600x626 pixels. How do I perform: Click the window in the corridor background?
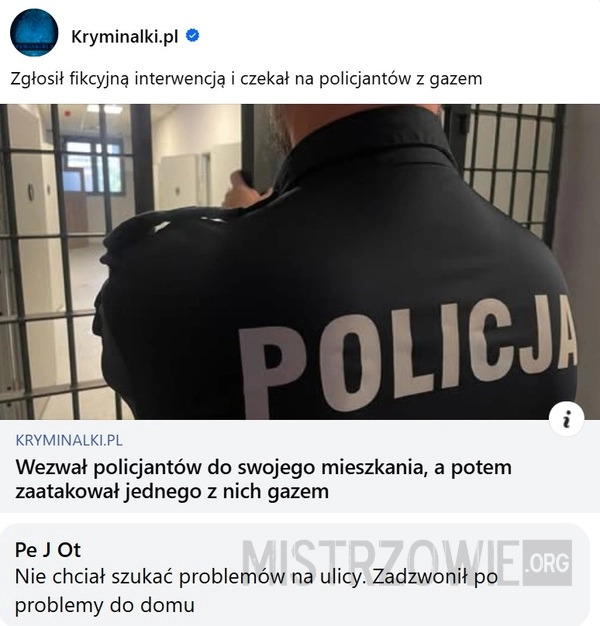tap(94, 165)
